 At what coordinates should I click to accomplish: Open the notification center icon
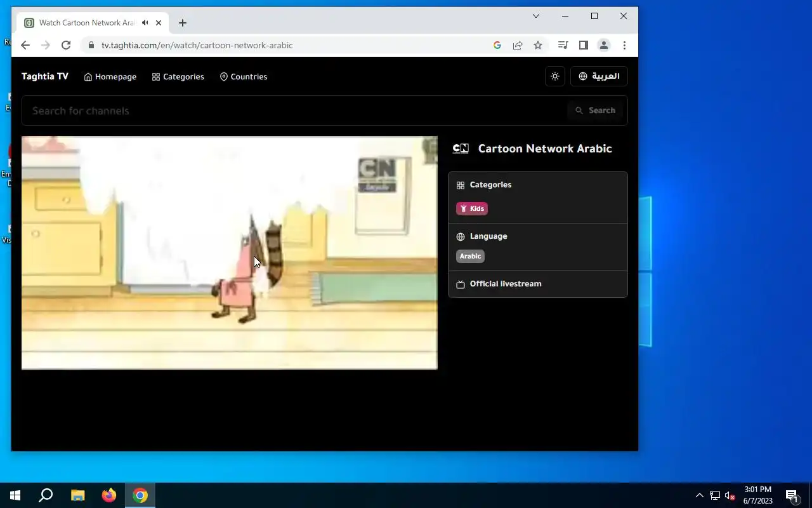pos(792,495)
